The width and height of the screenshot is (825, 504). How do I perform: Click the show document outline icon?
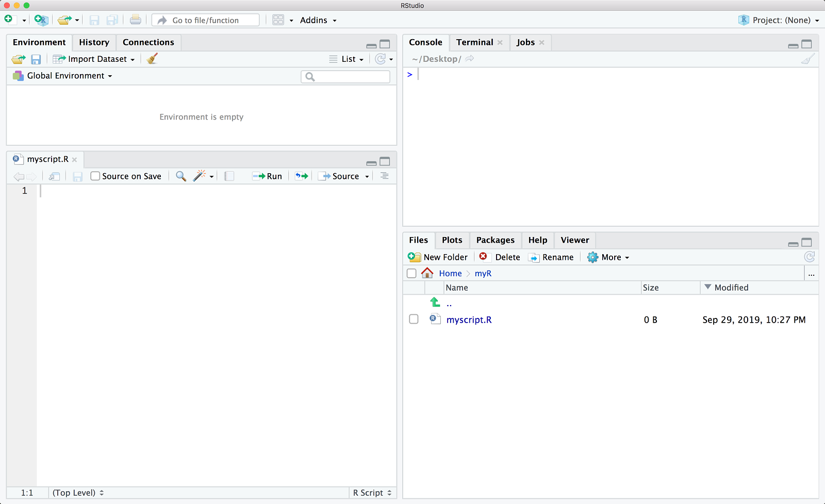coord(385,176)
